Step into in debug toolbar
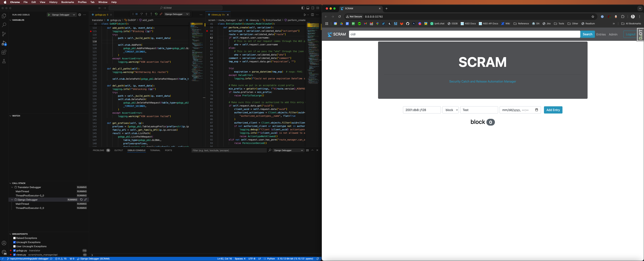Viewport: 644px width, 261px height. point(146,14)
